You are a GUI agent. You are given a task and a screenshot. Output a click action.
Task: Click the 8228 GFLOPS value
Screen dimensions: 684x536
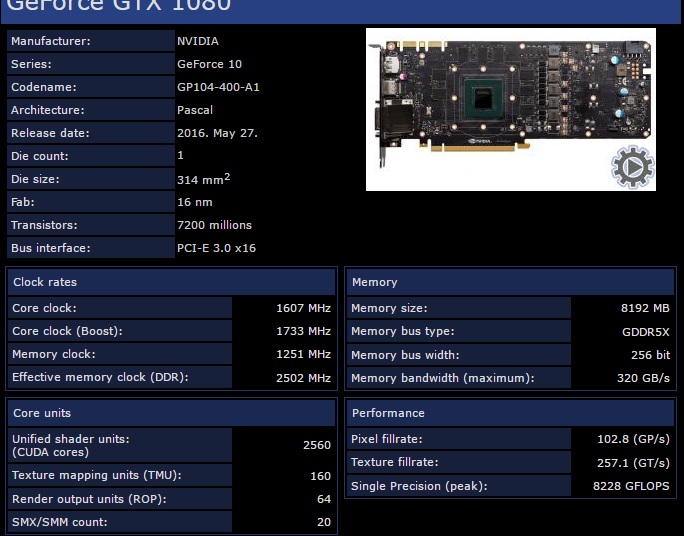631,486
